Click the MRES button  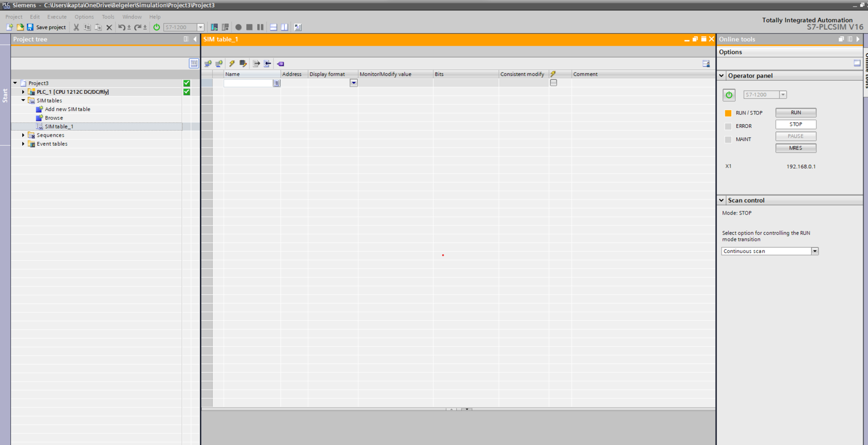[x=796, y=148]
